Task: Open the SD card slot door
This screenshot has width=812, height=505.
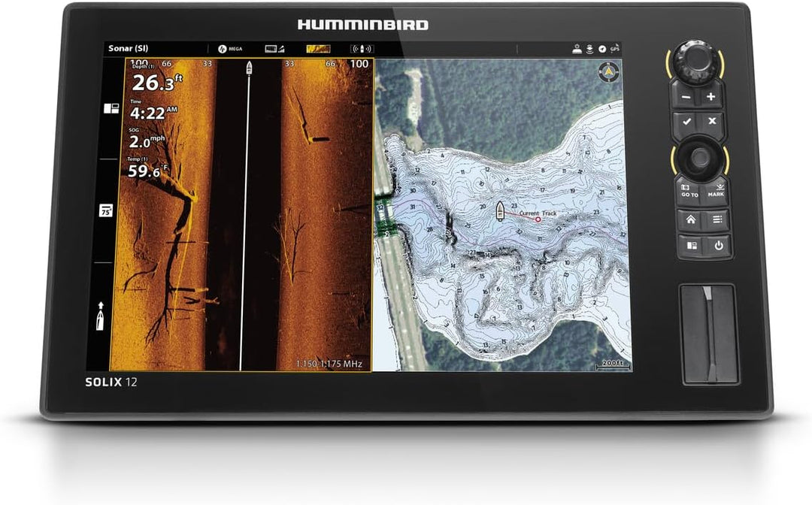Action: coord(710,334)
